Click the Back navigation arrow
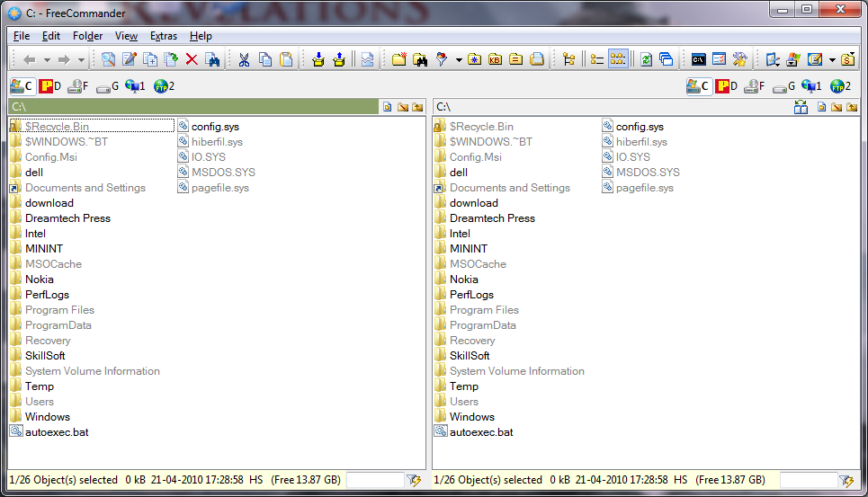868x497 pixels. (30, 59)
